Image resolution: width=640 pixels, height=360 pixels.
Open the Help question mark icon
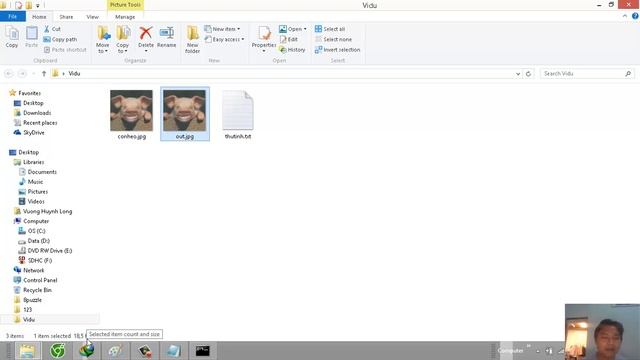click(x=635, y=16)
